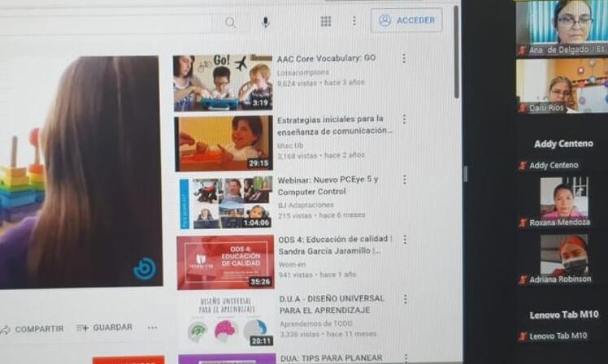Click the main video player frame
This screenshot has width=608, height=364.
tap(80, 172)
